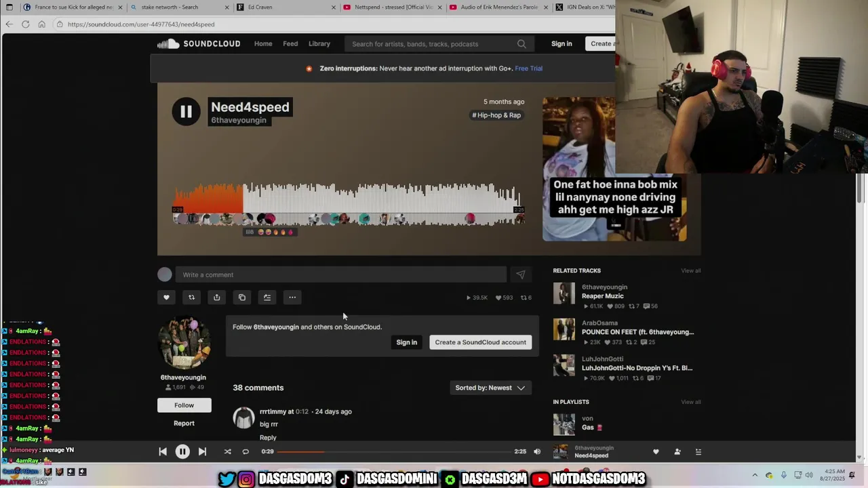Click the browser address bar URL

[x=141, y=24]
